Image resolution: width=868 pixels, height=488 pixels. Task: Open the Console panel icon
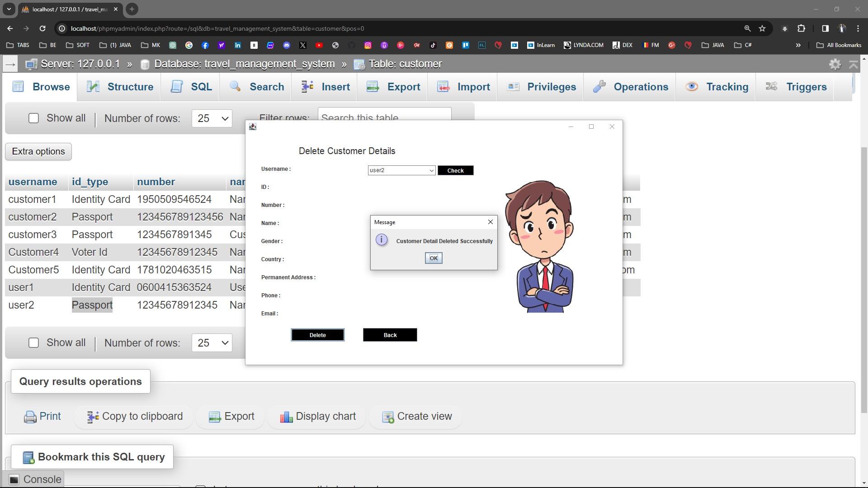[14, 479]
